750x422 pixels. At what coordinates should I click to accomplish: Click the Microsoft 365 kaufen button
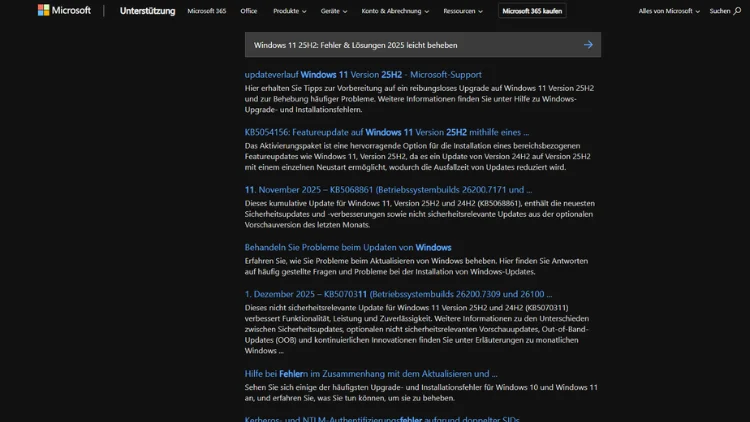click(x=532, y=11)
